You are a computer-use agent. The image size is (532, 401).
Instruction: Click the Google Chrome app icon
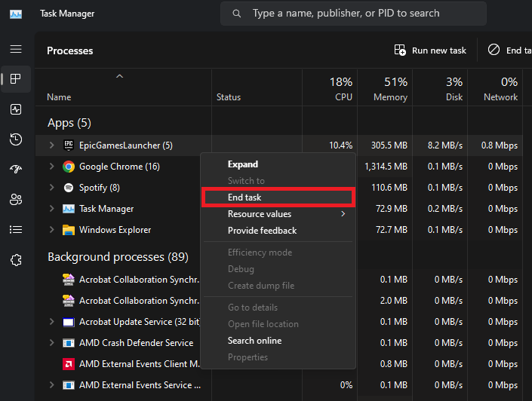pyautogui.click(x=69, y=167)
